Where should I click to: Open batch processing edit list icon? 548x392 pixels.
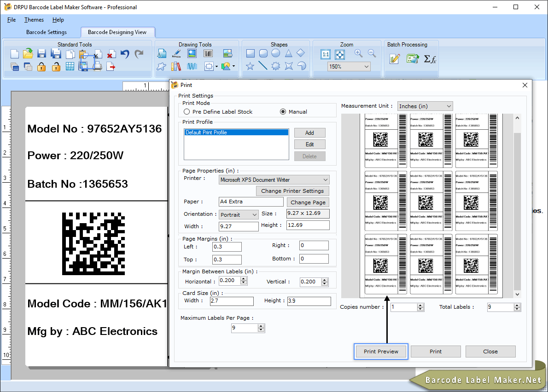coord(395,58)
